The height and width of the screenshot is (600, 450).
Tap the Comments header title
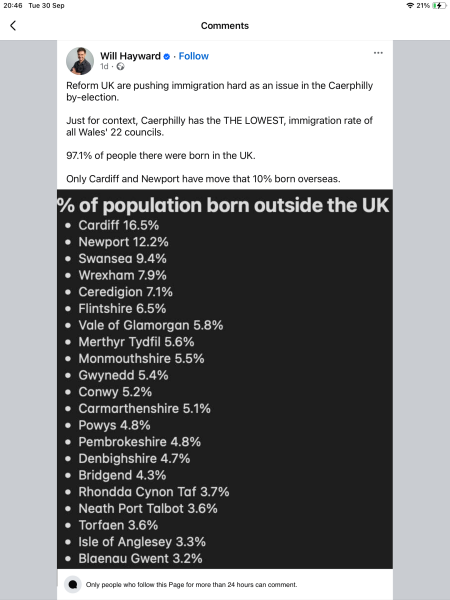tap(225, 26)
